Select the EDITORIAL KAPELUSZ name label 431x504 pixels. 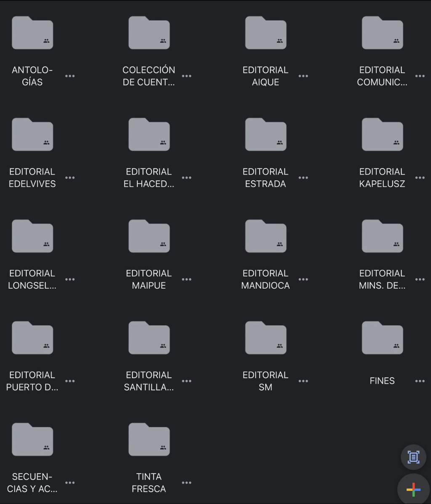pyautogui.click(x=382, y=177)
